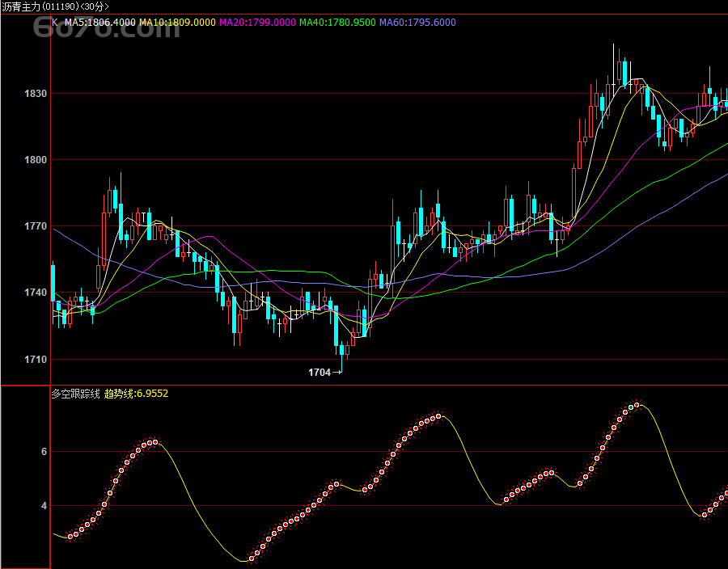Select the MA5:1806.4000 indicator label

pyautogui.click(x=99, y=23)
